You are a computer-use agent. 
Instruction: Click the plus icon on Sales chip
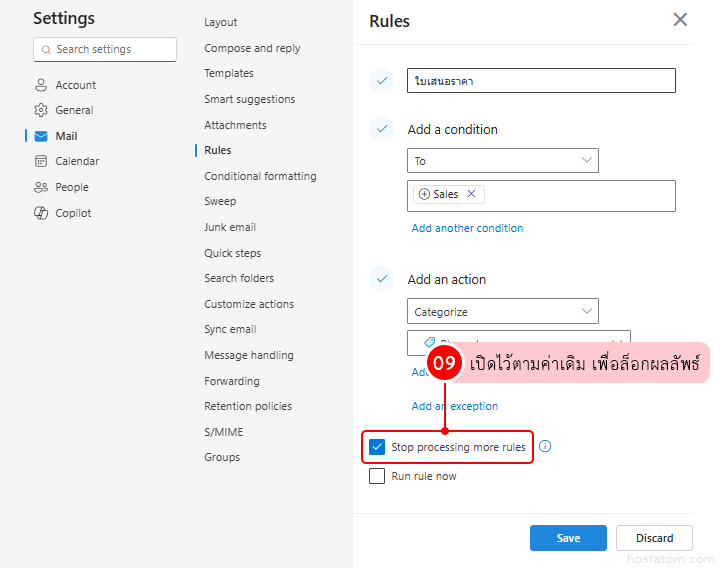coord(424,194)
